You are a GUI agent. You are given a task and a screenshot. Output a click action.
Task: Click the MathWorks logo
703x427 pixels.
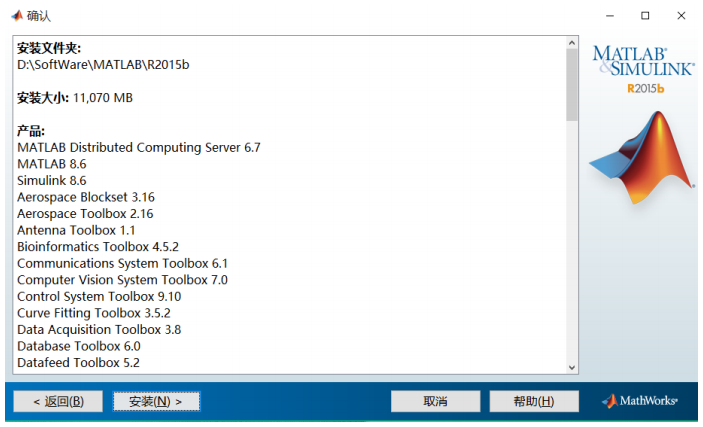coord(640,401)
